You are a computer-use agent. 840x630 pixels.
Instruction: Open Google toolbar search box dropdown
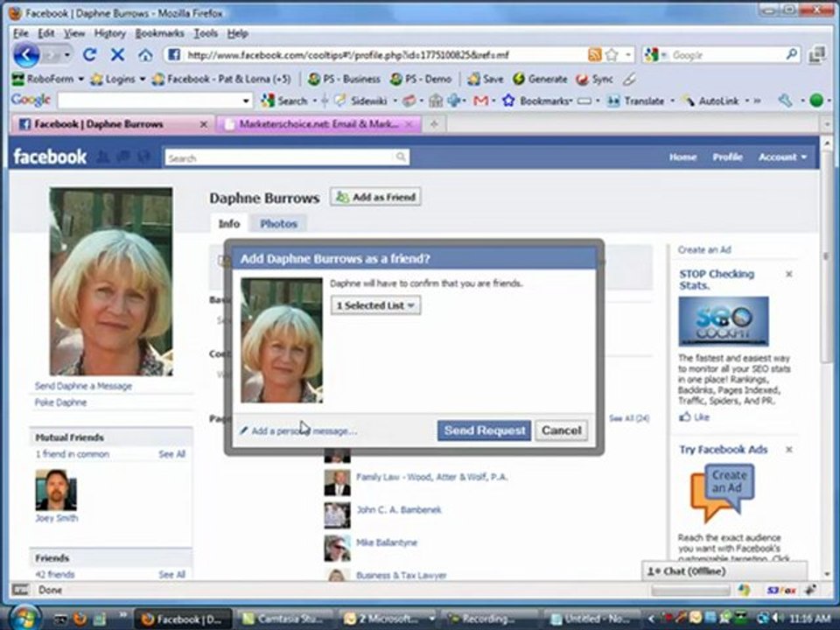tap(246, 101)
